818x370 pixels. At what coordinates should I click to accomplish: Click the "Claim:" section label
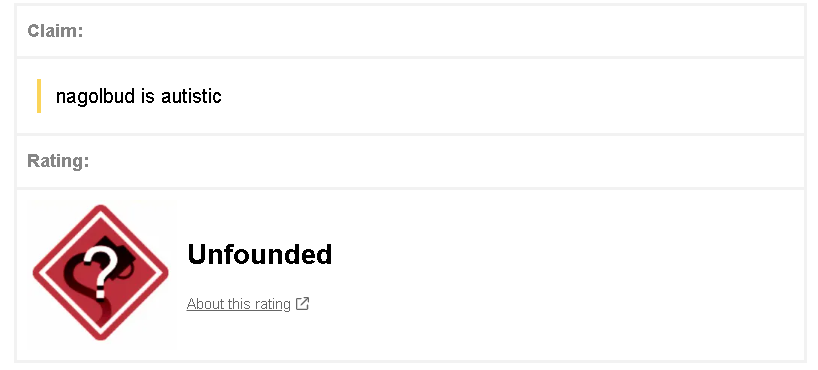click(55, 31)
